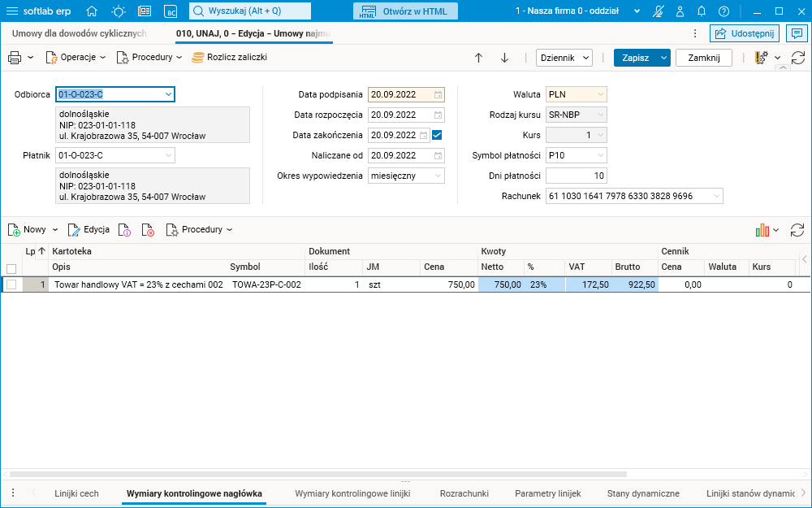
Task: Switch to Wymiary kontrolingowe linijki tab
Action: coord(352,493)
